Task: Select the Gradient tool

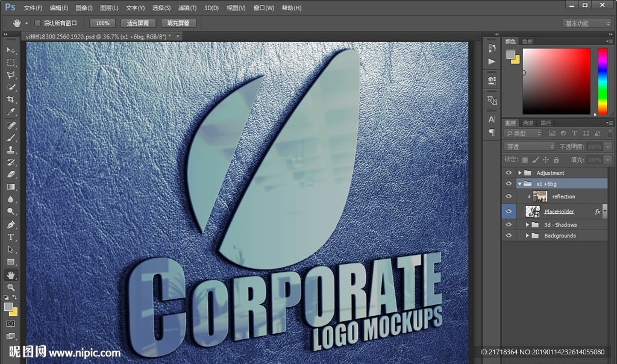Action: click(11, 187)
